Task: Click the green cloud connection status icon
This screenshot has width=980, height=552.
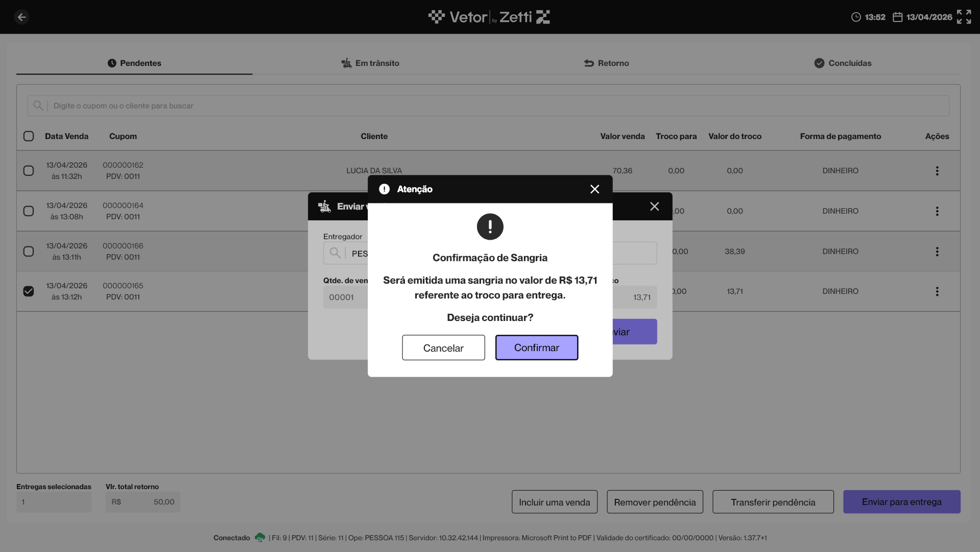Action: (x=260, y=538)
